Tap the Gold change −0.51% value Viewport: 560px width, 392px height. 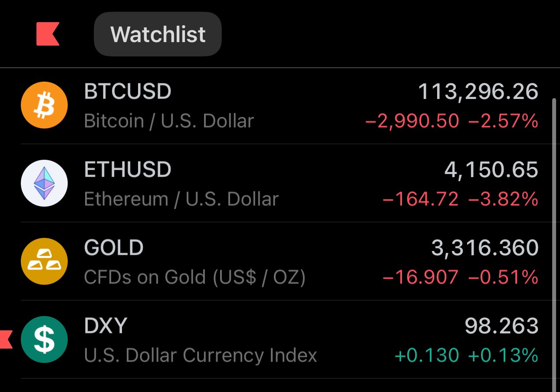pyautogui.click(x=504, y=277)
